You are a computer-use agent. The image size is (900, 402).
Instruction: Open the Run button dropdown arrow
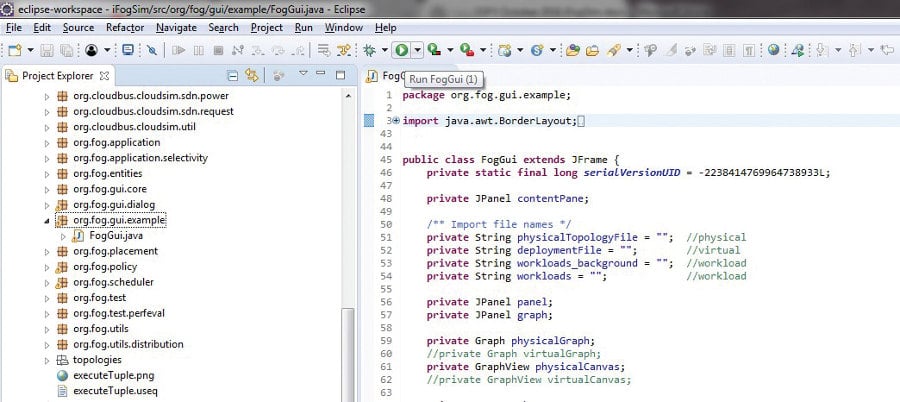(x=417, y=49)
